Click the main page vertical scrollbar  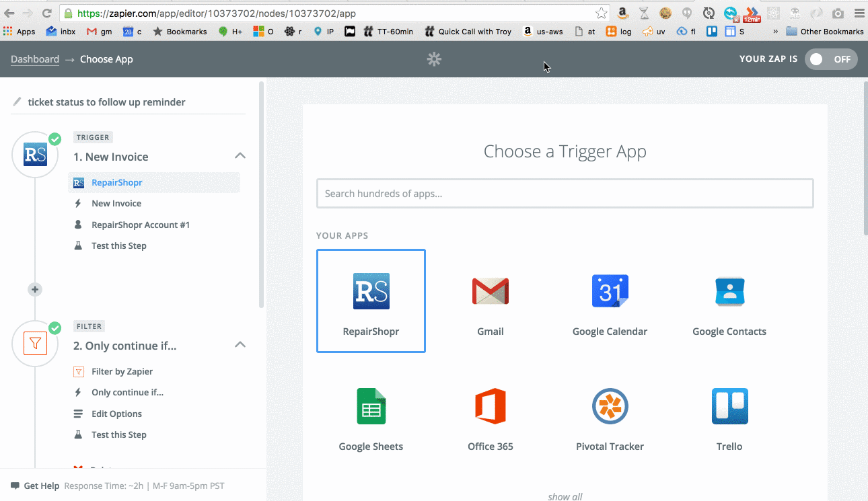pyautogui.click(x=865, y=158)
